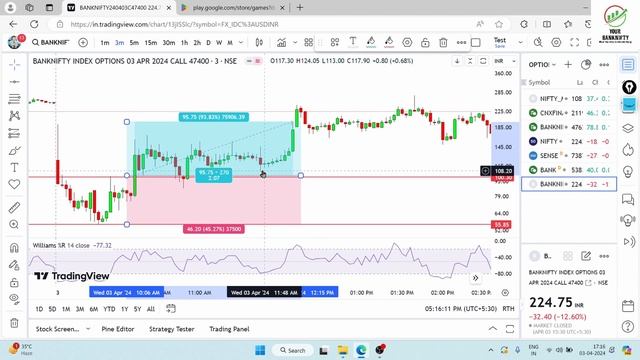Set chart range to YTD

click(x=109, y=309)
